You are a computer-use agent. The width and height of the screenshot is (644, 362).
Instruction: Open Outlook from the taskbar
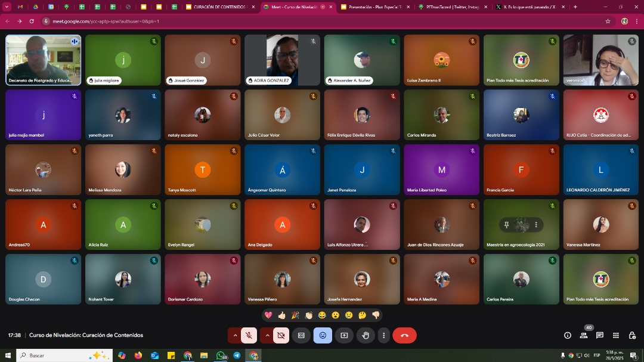coord(155,355)
